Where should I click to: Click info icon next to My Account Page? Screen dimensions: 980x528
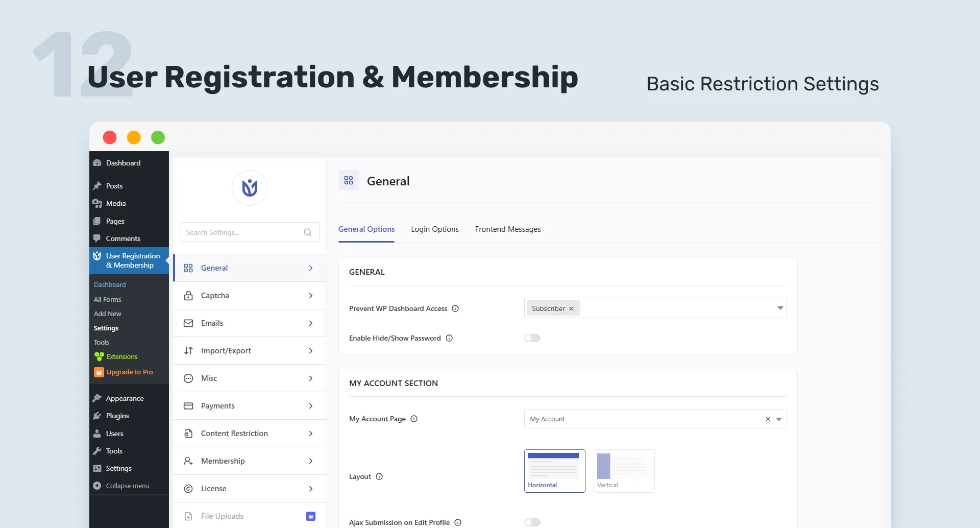414,419
